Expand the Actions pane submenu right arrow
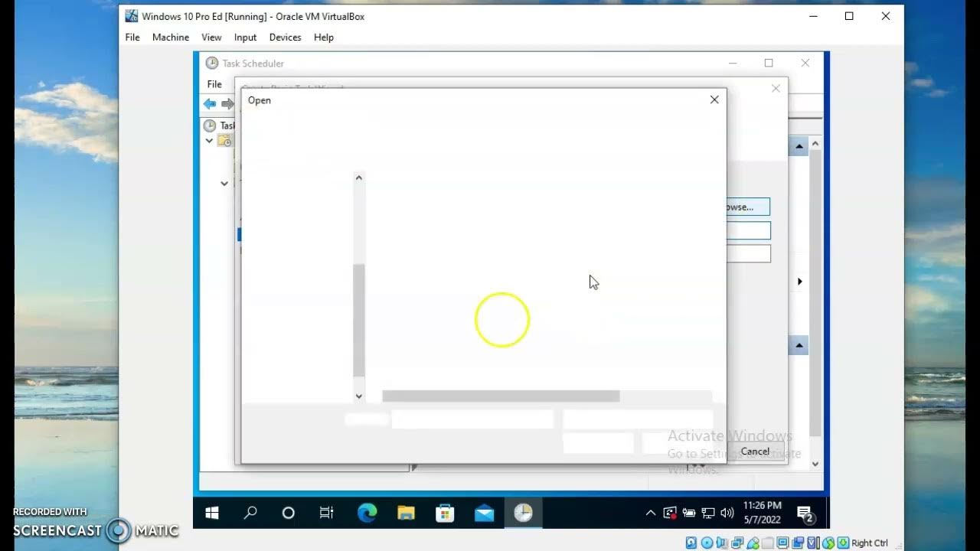This screenshot has width=980, height=551. [800, 282]
